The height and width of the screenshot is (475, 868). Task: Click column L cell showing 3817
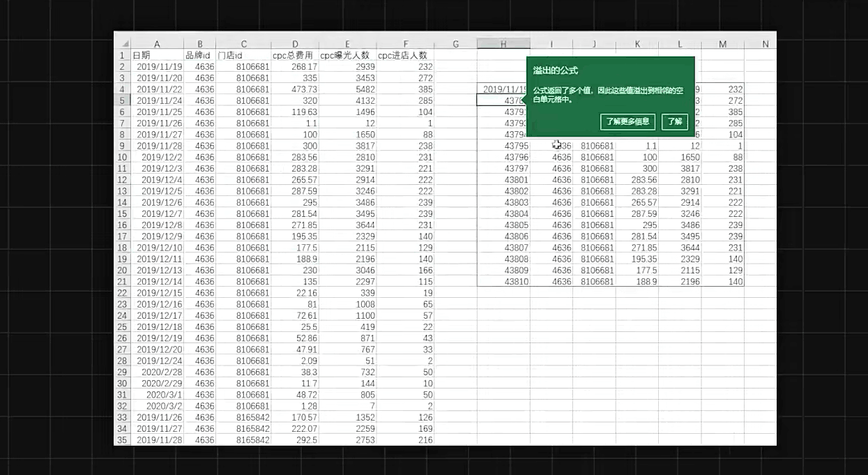pos(680,168)
